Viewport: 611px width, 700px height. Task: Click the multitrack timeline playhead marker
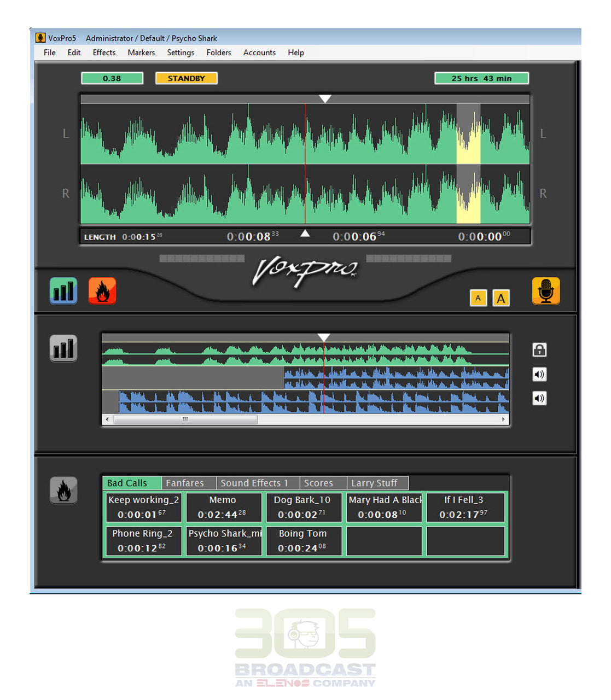(324, 337)
